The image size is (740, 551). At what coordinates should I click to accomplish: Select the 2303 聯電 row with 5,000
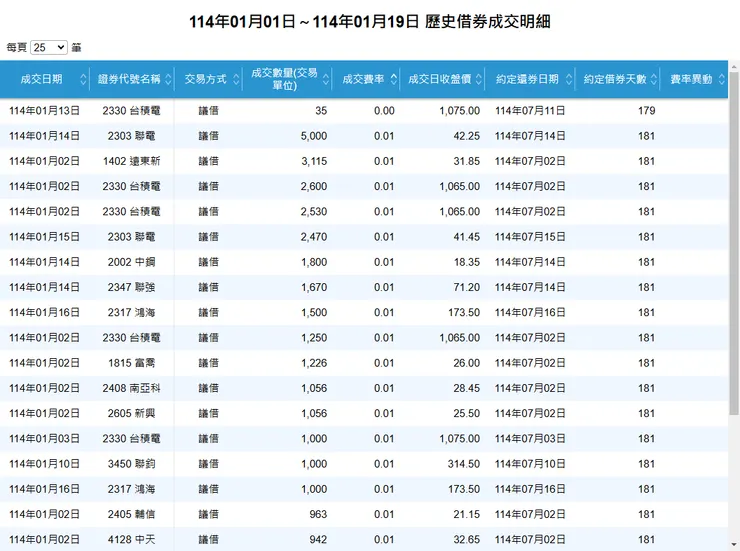(x=364, y=136)
